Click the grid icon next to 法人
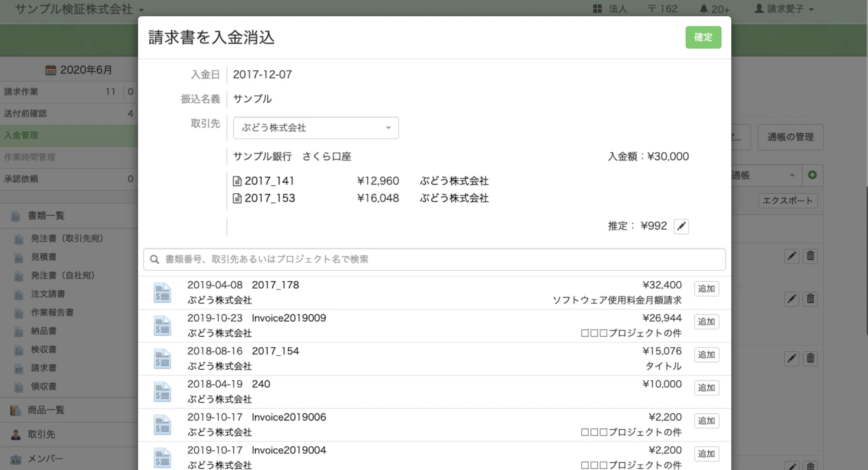The height and width of the screenshot is (470, 868). tap(597, 9)
